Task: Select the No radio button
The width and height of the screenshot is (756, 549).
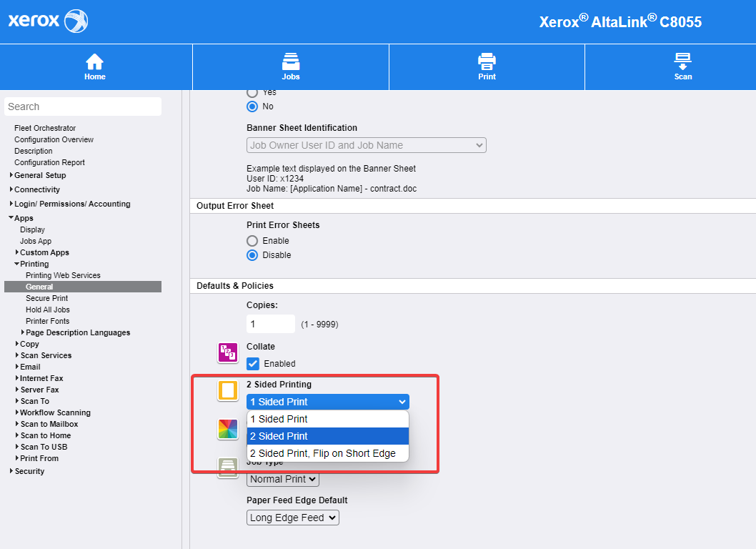Action: pyautogui.click(x=252, y=107)
